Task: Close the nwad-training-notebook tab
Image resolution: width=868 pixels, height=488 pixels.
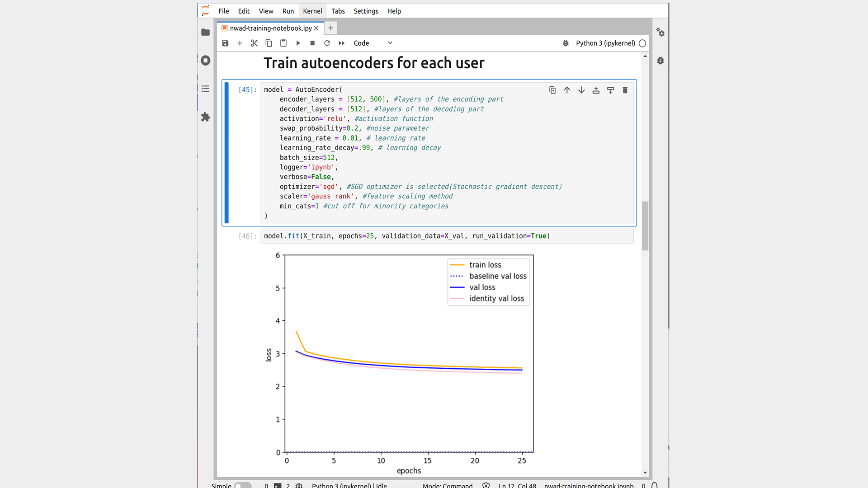Action: (316, 28)
